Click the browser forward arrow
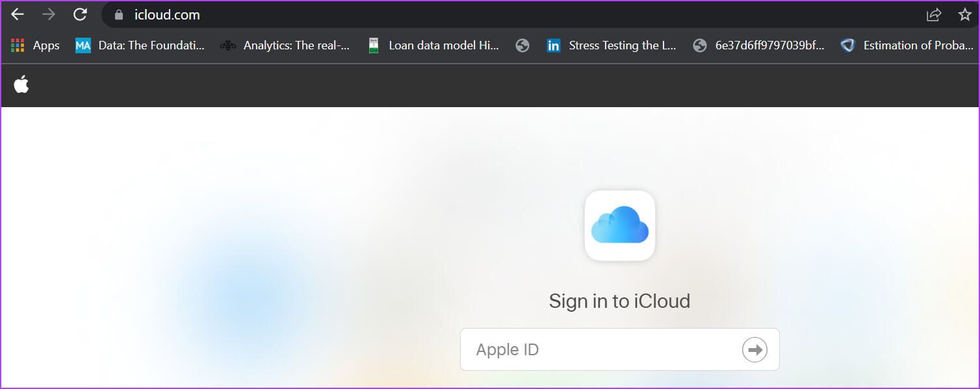Image resolution: width=980 pixels, height=389 pixels. pos(49,14)
